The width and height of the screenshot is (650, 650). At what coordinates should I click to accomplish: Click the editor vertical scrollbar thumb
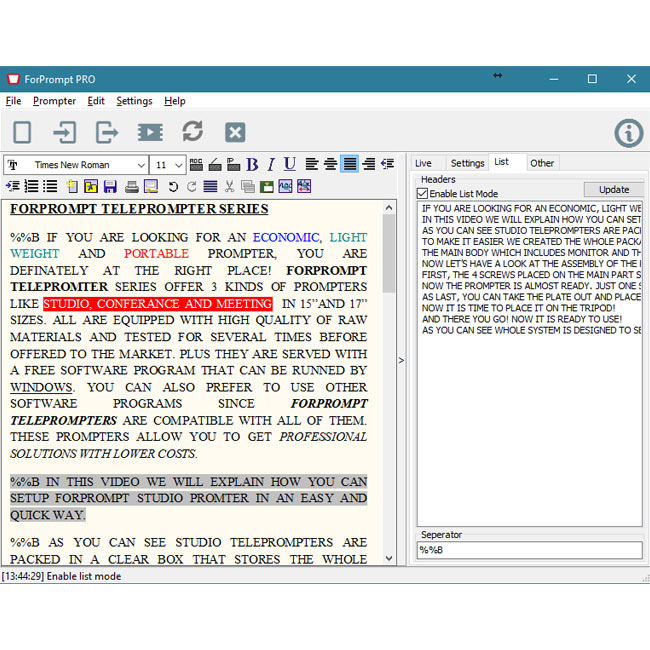tap(388, 254)
